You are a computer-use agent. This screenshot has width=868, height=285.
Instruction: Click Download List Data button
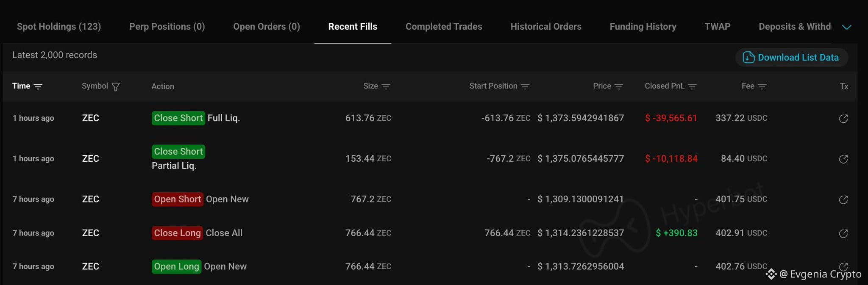791,58
